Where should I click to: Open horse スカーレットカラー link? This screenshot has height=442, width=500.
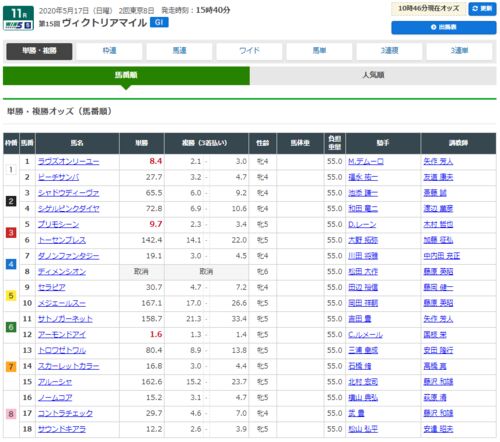pyautogui.click(x=68, y=366)
